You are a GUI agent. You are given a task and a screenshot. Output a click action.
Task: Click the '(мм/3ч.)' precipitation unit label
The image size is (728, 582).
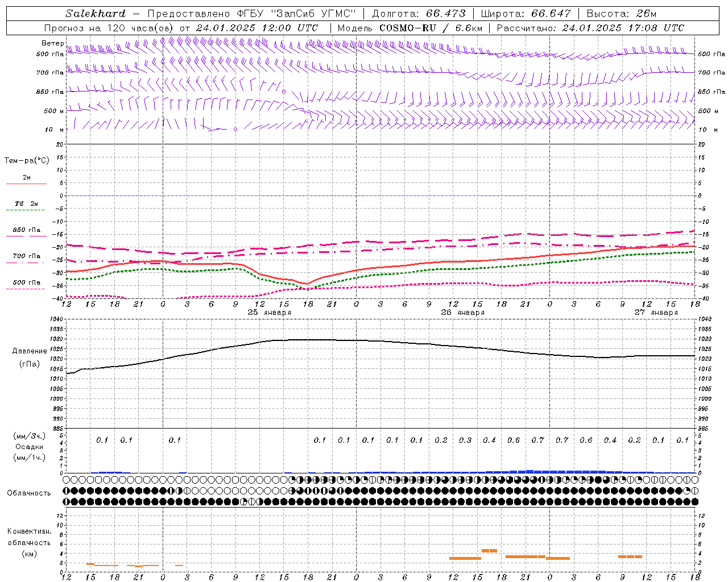30,436
